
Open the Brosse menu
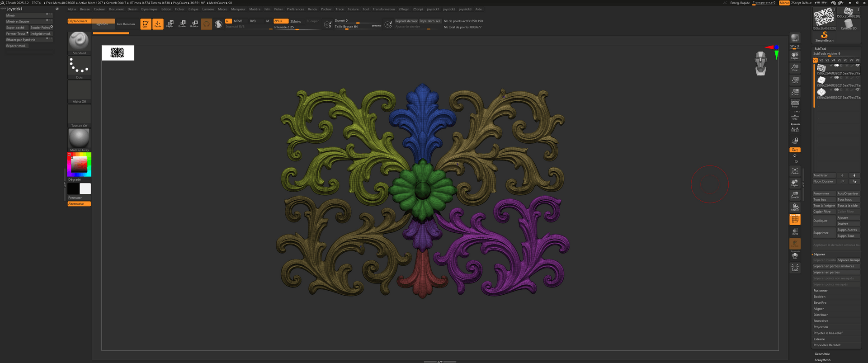[x=85, y=9]
